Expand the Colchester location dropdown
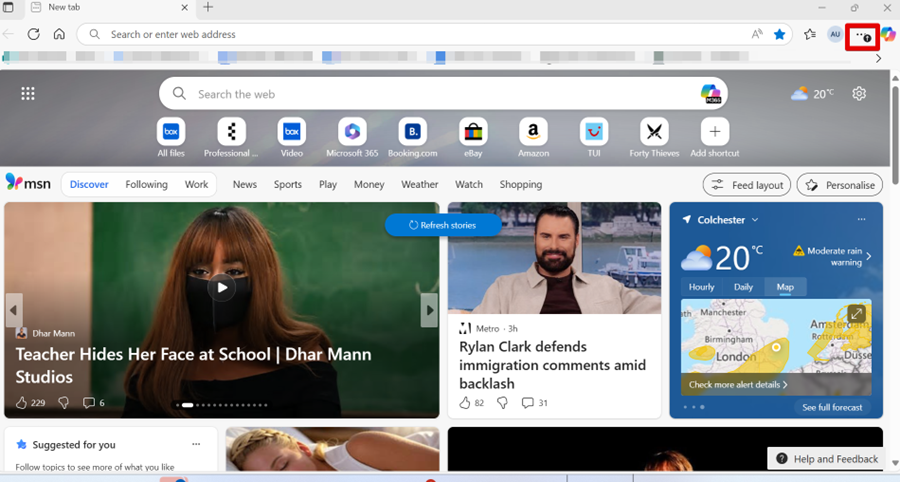 point(755,220)
